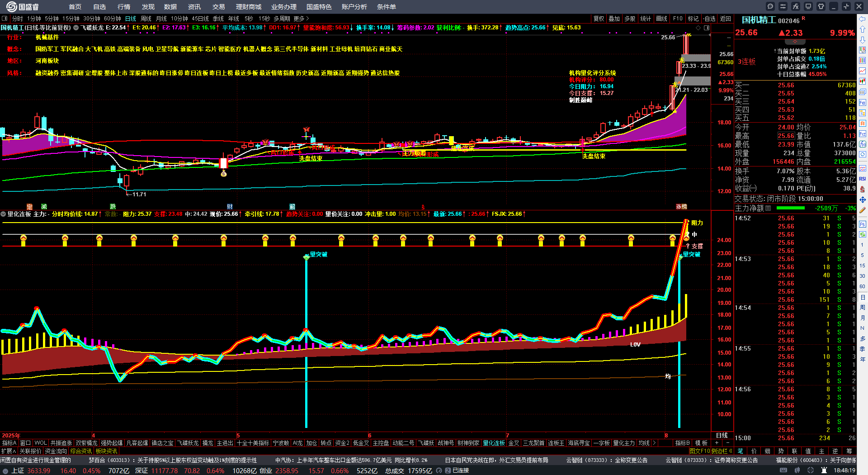
Task: Open the 行情 menu
Action: click(x=124, y=7)
